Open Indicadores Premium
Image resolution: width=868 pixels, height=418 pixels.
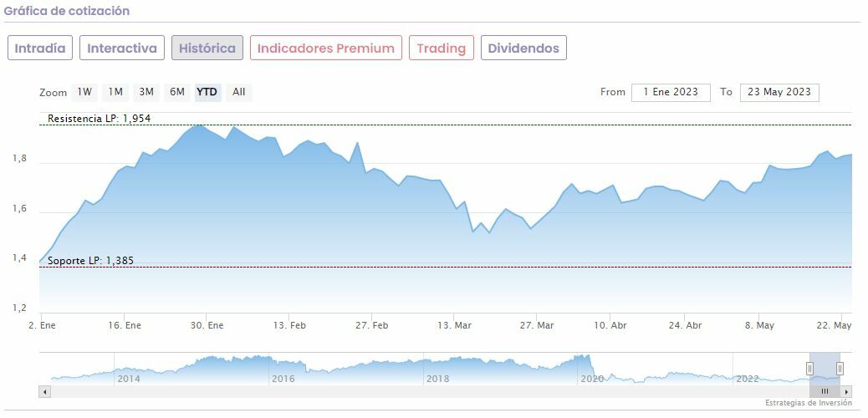325,48
